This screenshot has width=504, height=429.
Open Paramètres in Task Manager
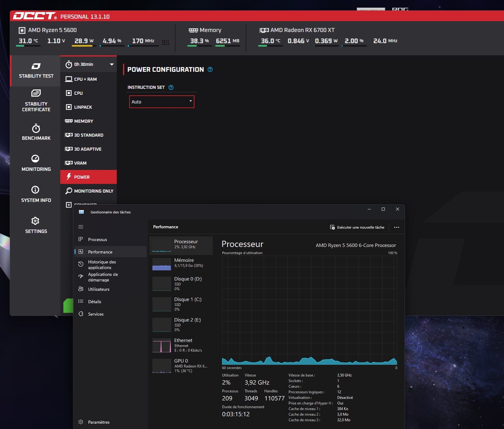pyautogui.click(x=110, y=422)
